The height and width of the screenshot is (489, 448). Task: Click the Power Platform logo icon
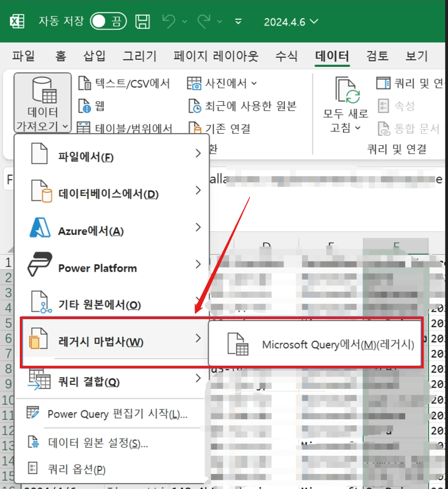pos(40,264)
